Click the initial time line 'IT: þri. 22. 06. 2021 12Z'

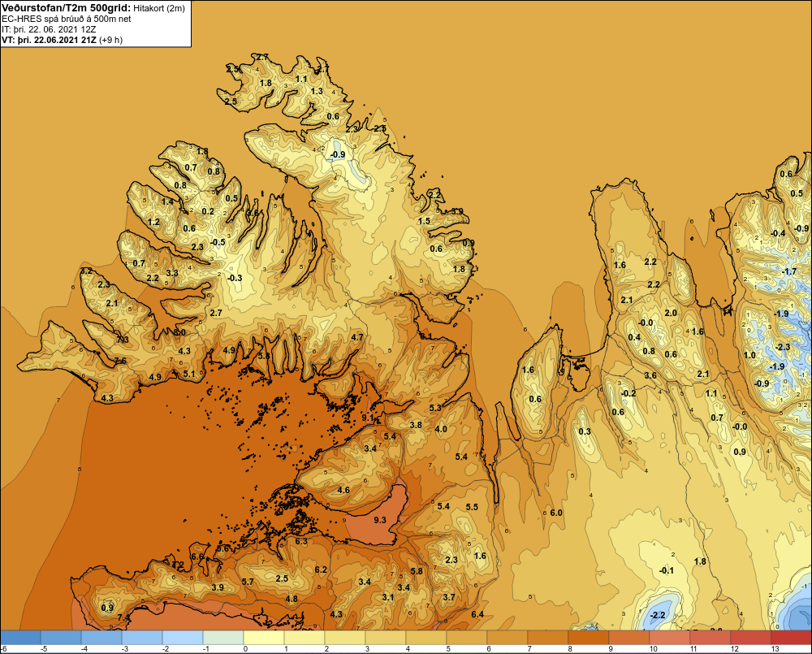(50, 29)
